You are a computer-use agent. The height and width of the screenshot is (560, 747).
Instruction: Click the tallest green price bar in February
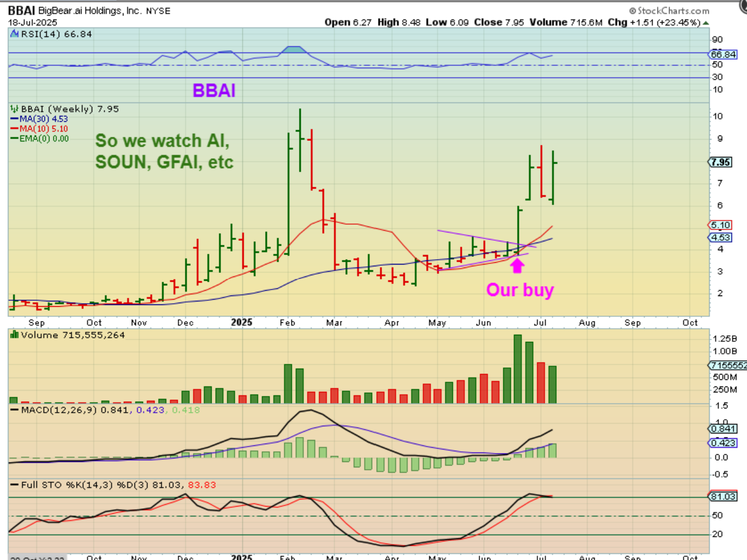coord(289,193)
